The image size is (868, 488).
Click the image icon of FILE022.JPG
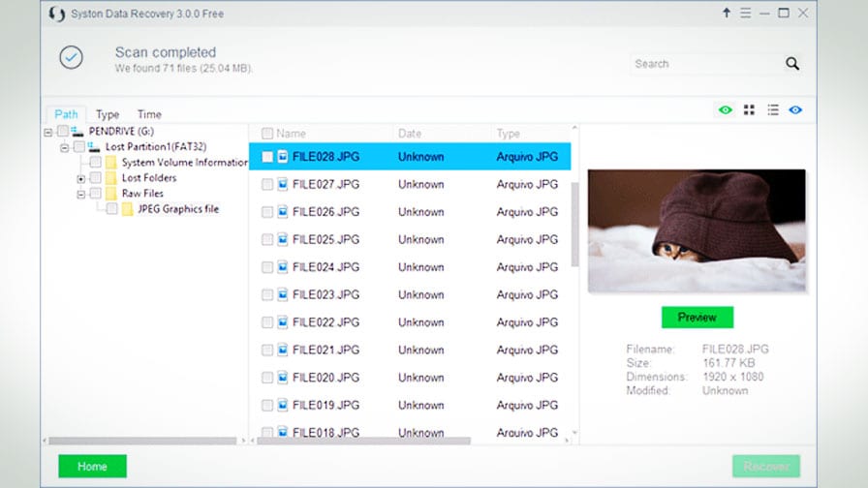(282, 322)
